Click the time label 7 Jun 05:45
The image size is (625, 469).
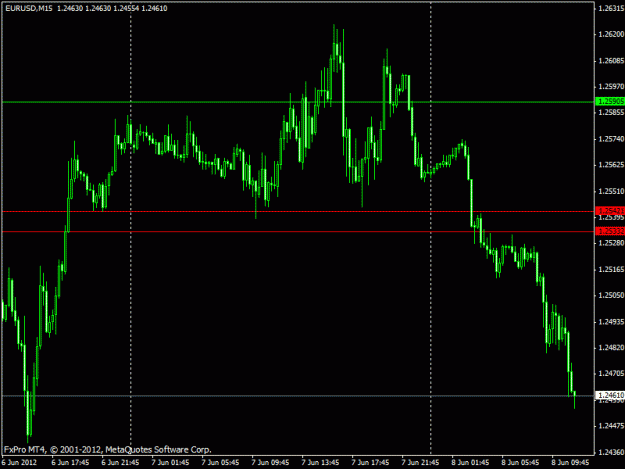220,462
